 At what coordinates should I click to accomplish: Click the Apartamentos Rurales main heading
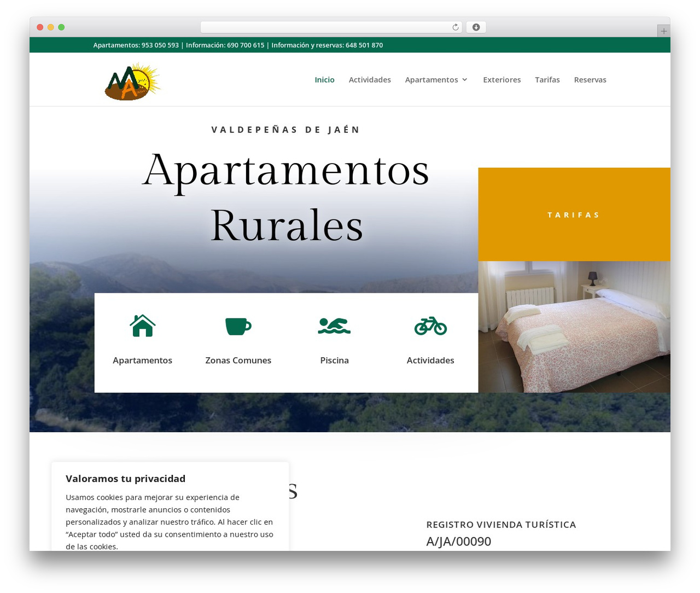coord(286,197)
